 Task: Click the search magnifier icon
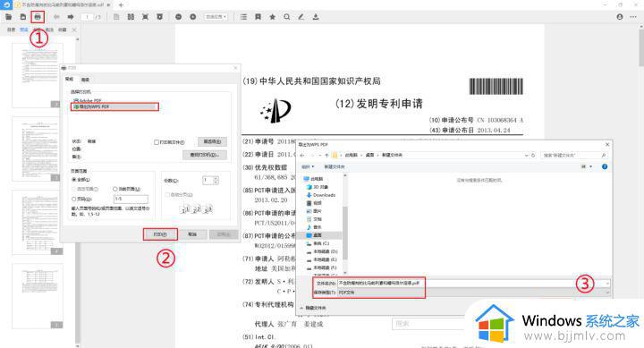click(x=287, y=17)
